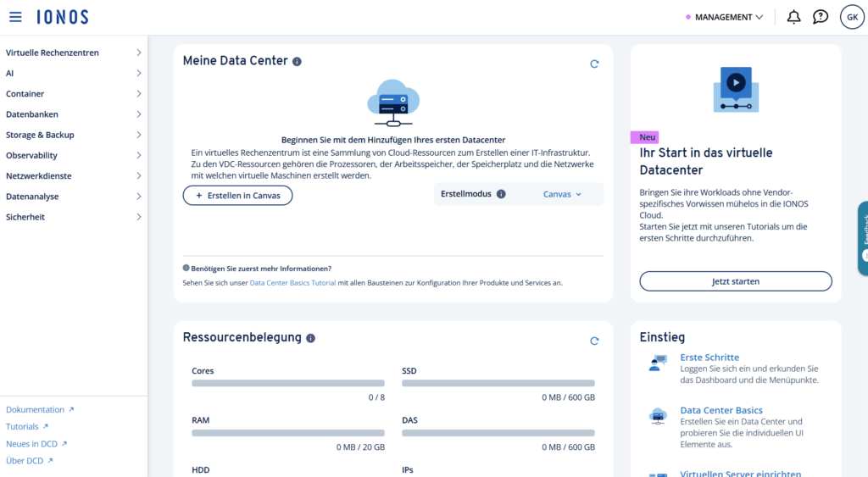The image size is (868, 477).
Task: Expand the Datenanalyse chevron
Action: [x=139, y=196]
